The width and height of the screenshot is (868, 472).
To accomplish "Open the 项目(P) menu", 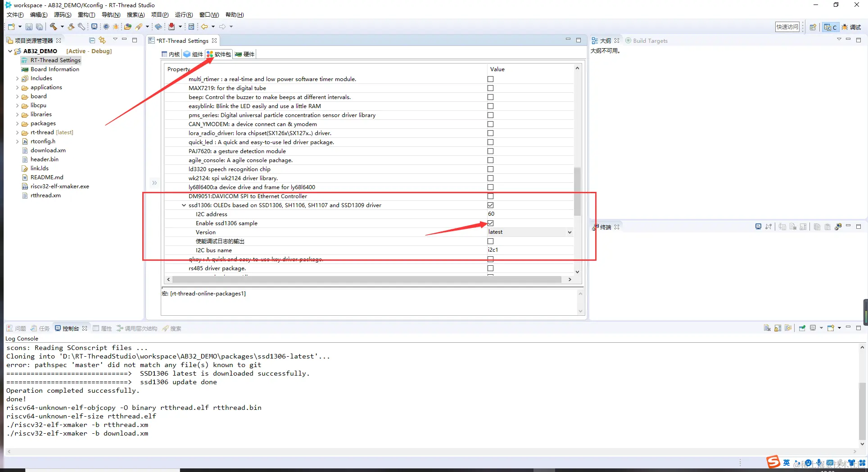I will click(x=160, y=15).
